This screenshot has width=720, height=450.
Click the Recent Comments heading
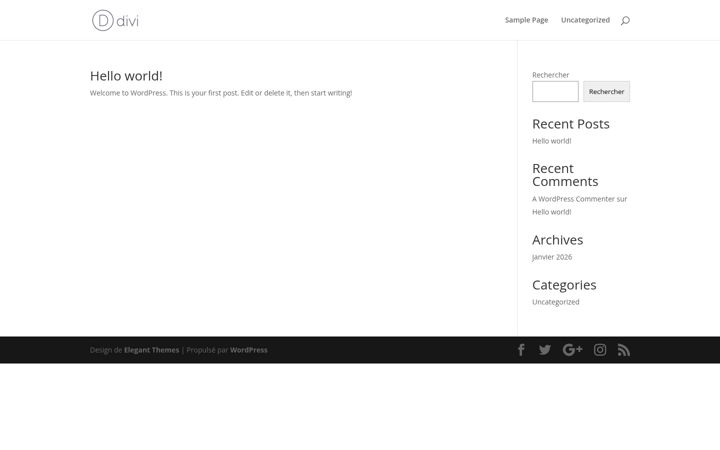pos(565,175)
